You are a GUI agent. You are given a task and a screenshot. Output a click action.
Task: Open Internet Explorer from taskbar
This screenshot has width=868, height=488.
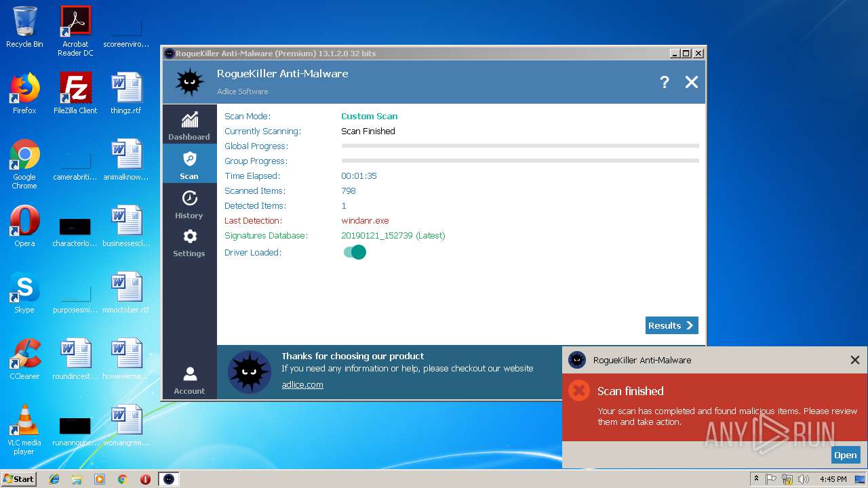(x=54, y=479)
